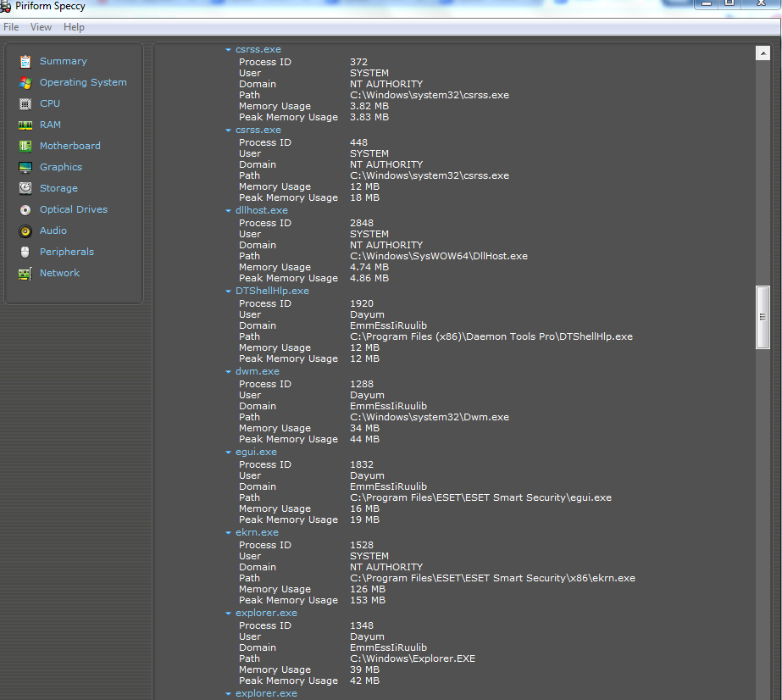Click the ESET x86 ekrn.exe path
The height and width of the screenshot is (700, 782).
(x=493, y=578)
